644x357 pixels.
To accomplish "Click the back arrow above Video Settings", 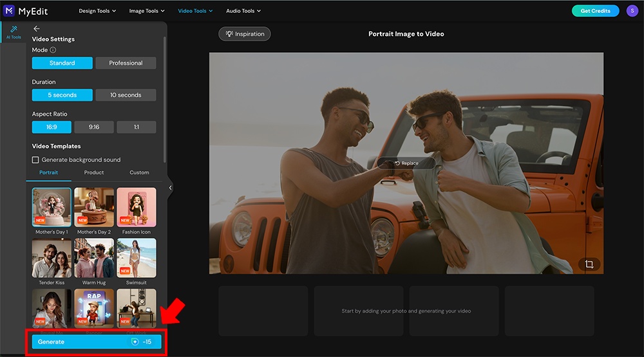I will pyautogui.click(x=37, y=29).
